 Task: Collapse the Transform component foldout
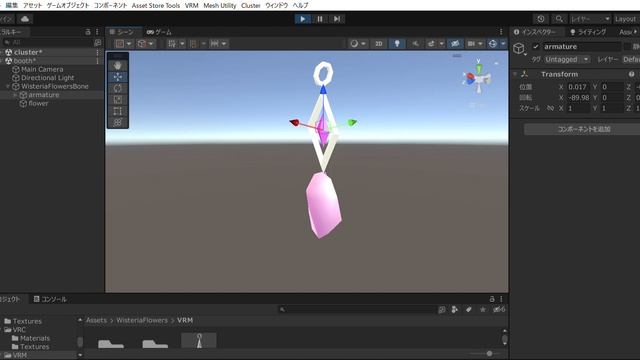[515, 74]
